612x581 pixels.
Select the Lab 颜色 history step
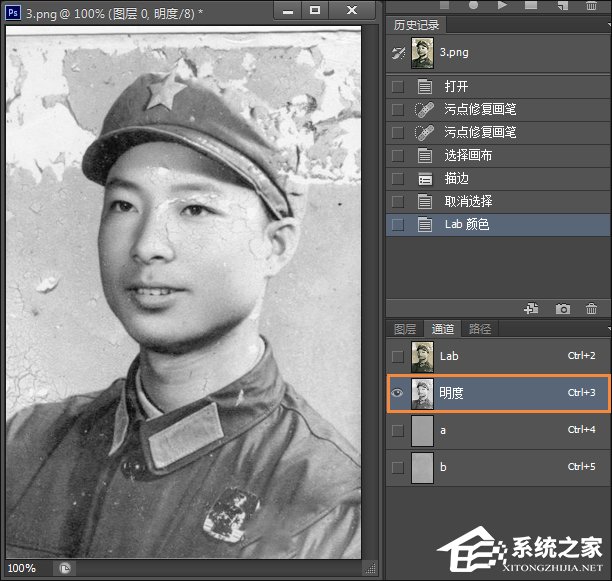[x=498, y=225]
